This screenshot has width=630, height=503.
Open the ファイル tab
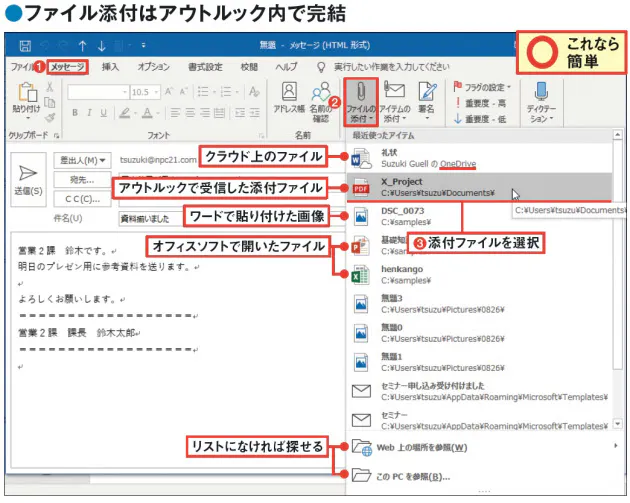click(x=22, y=67)
